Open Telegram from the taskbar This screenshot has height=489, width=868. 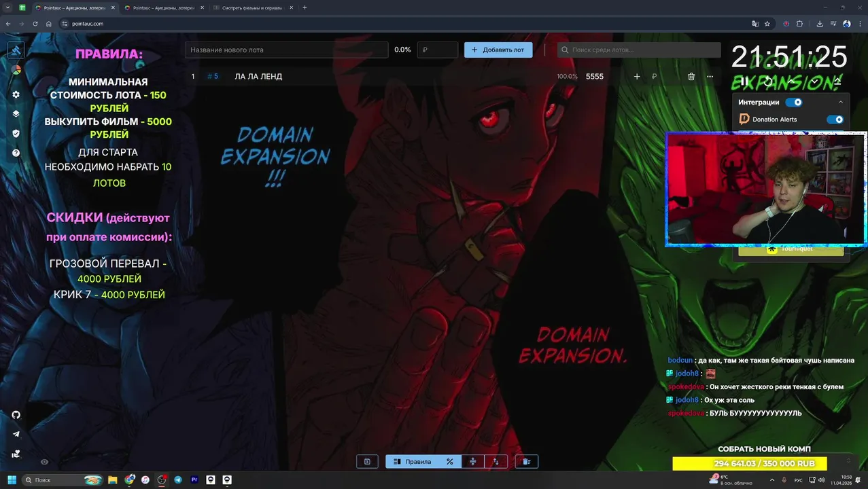[178, 480]
